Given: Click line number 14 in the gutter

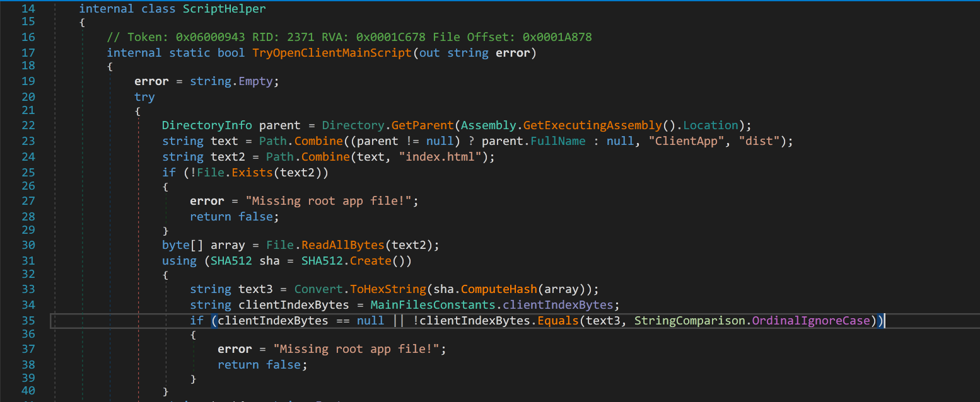Looking at the screenshot, I should [28, 9].
